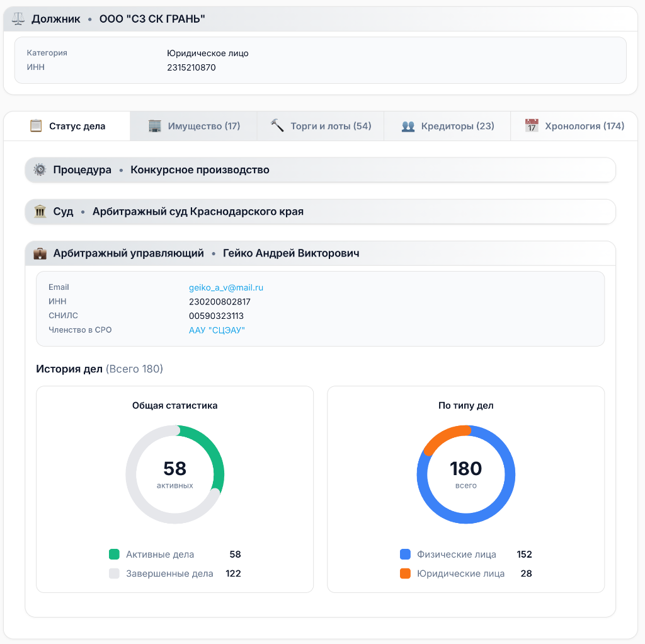
Task: Click the people icon on Кредиторы tab
Action: (x=408, y=126)
